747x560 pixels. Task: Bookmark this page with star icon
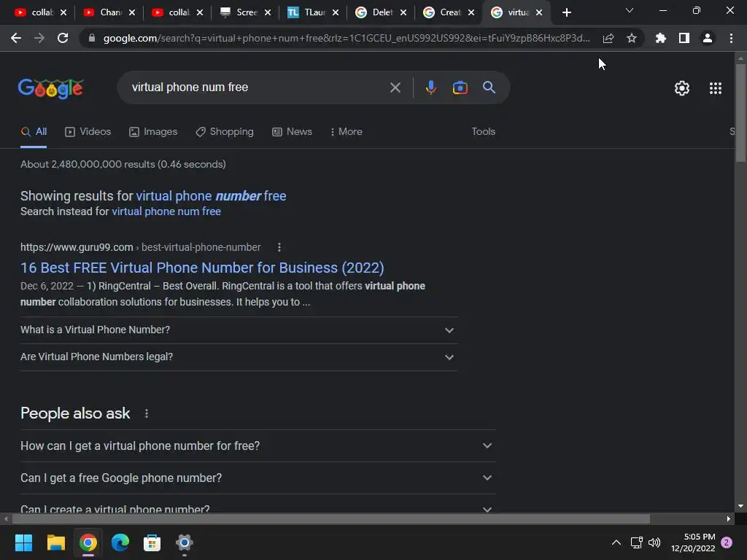(x=632, y=38)
